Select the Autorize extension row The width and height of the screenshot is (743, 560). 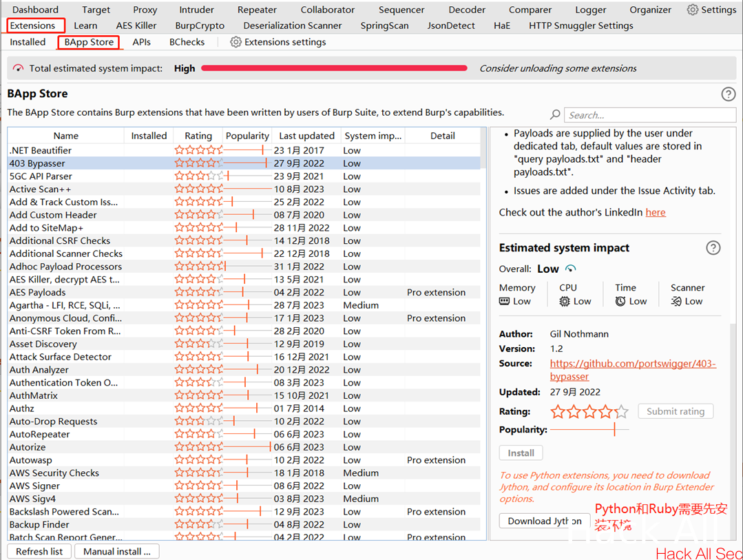click(x=244, y=446)
